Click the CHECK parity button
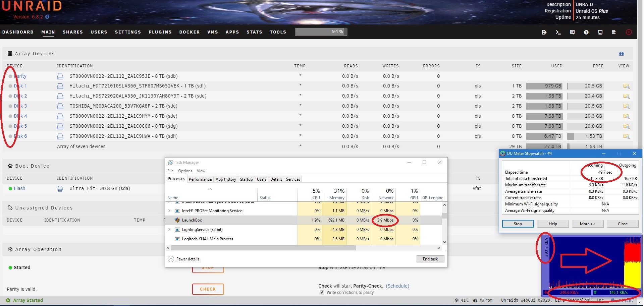 click(208, 289)
